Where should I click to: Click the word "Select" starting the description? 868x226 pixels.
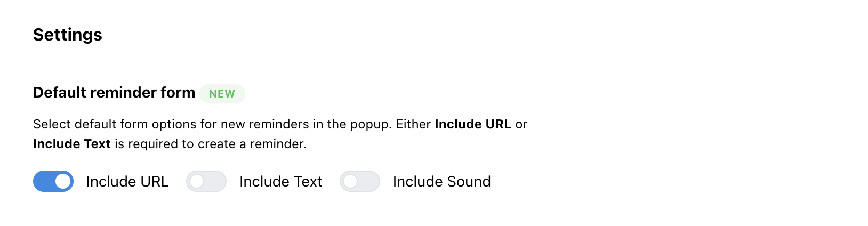[x=52, y=124]
